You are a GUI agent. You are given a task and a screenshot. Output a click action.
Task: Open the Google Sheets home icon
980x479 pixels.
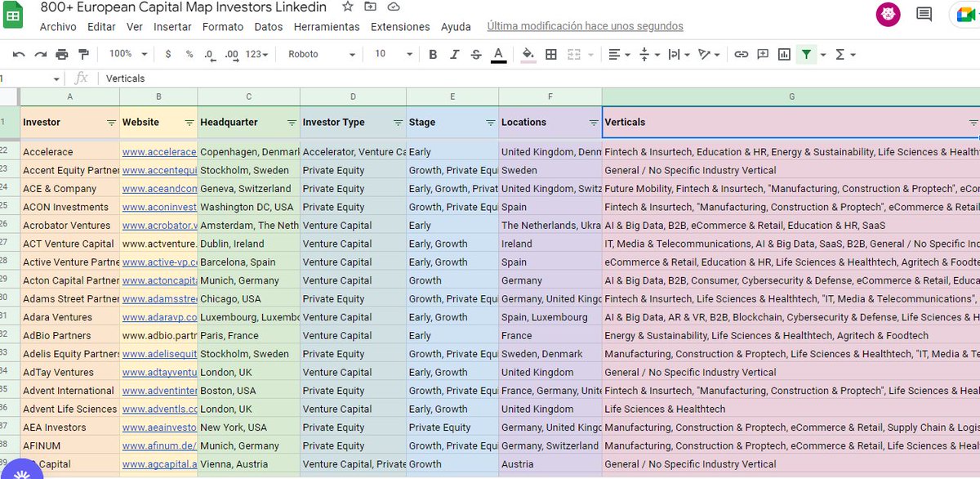13,14
